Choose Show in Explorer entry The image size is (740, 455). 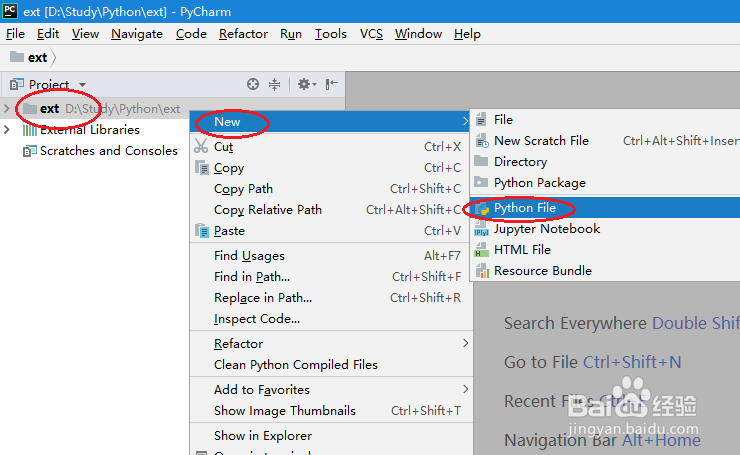point(331,436)
